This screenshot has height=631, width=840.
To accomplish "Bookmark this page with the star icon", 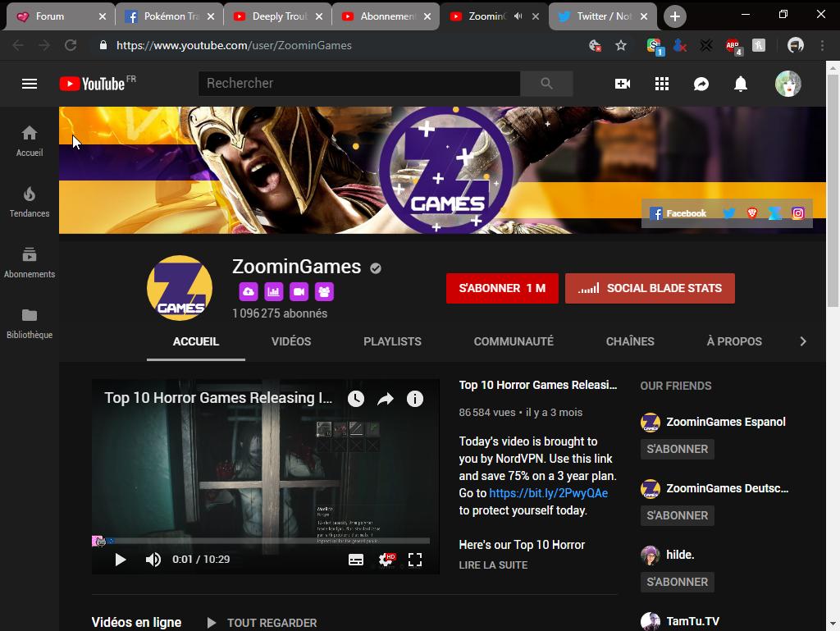I will point(620,45).
